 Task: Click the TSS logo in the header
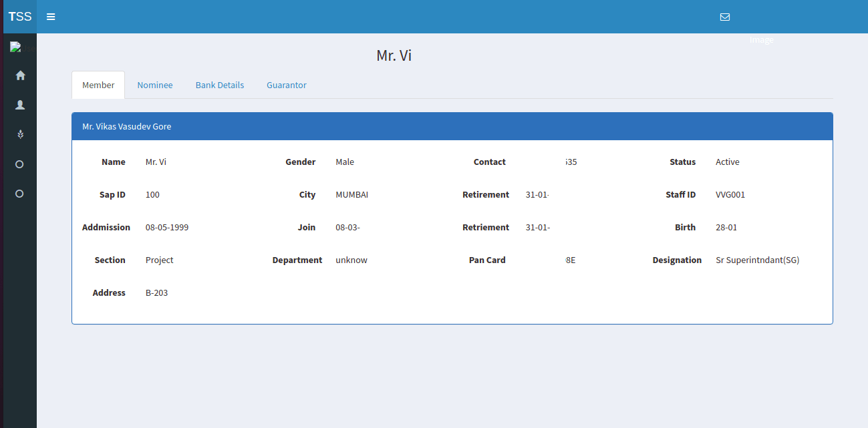[20, 17]
